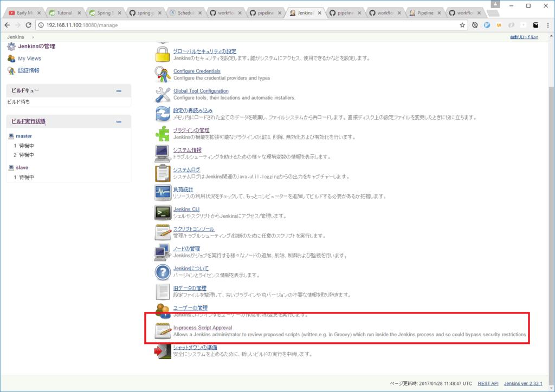The width and height of the screenshot is (555, 392).
Task: Open the 旧データの管理 link
Action: (x=190, y=288)
